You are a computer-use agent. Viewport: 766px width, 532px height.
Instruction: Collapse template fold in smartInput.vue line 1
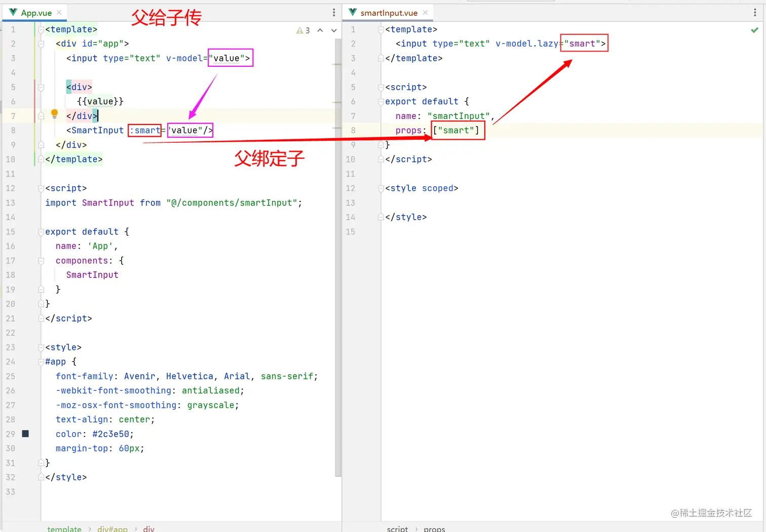tap(381, 30)
